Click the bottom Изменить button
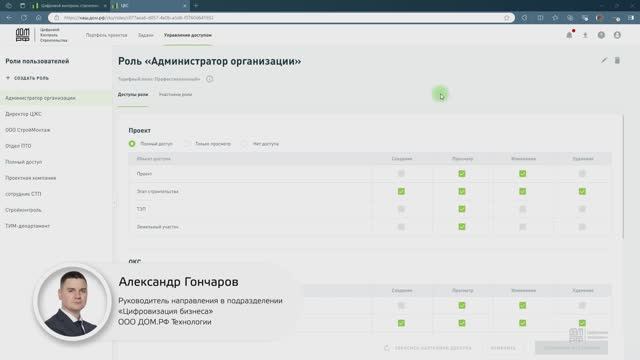 pos(503,348)
